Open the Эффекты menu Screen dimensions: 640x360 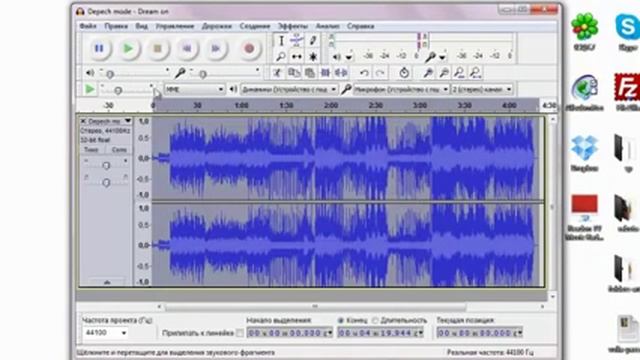[293, 26]
